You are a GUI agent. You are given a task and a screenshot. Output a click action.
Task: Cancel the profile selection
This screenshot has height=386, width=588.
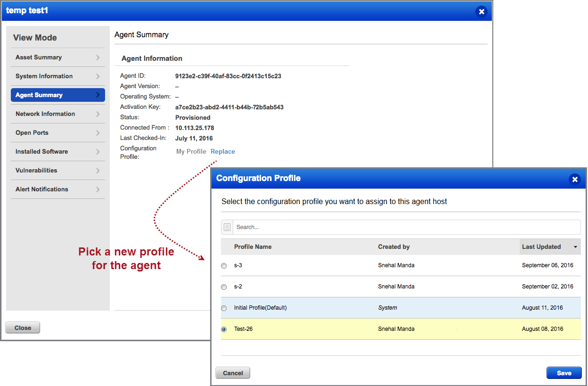tap(232, 372)
